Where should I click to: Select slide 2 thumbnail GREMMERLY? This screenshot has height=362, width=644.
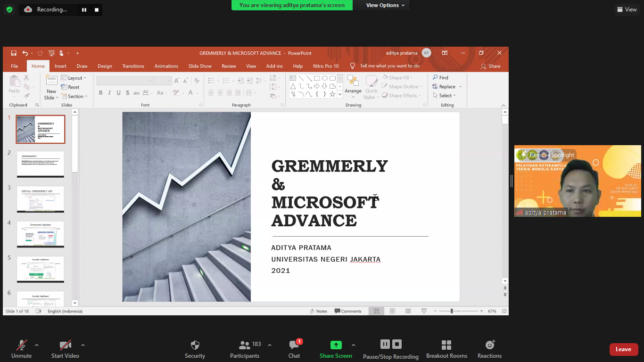click(41, 164)
